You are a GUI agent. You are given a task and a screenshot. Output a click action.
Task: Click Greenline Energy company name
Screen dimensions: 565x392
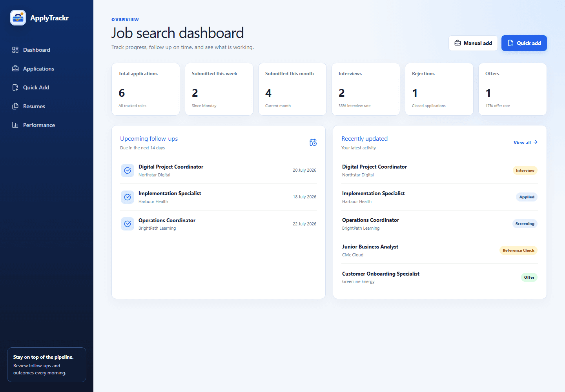(x=358, y=281)
